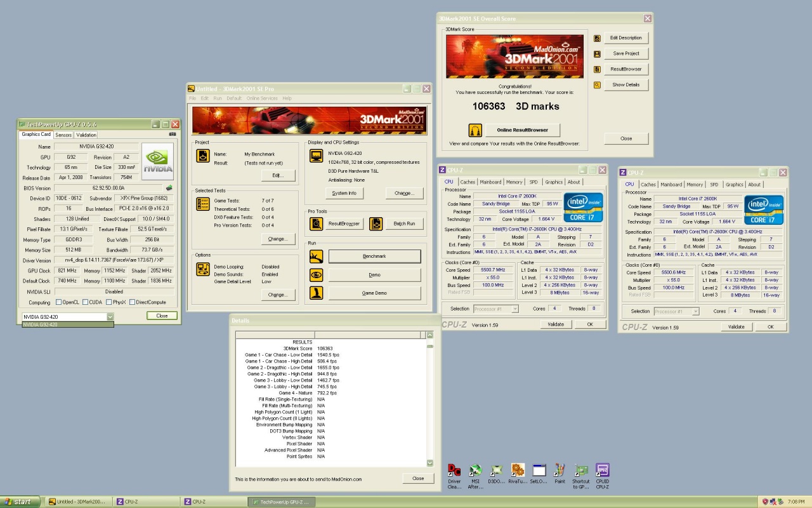Open the Processor #1 selection dropdown
This screenshot has width=812, height=508.
pyautogui.click(x=514, y=309)
